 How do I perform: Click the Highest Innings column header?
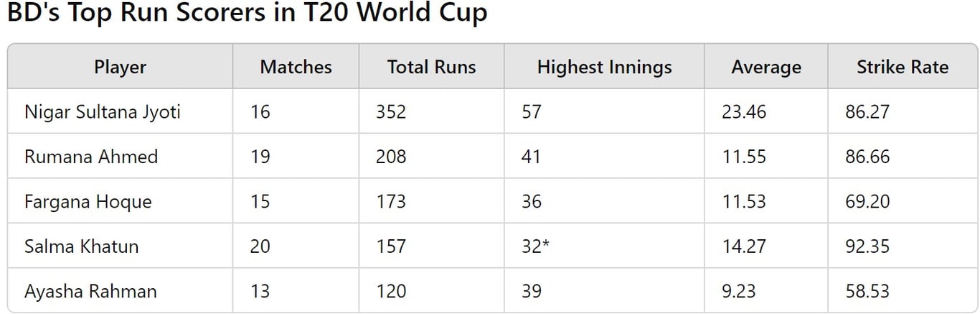pos(604,68)
